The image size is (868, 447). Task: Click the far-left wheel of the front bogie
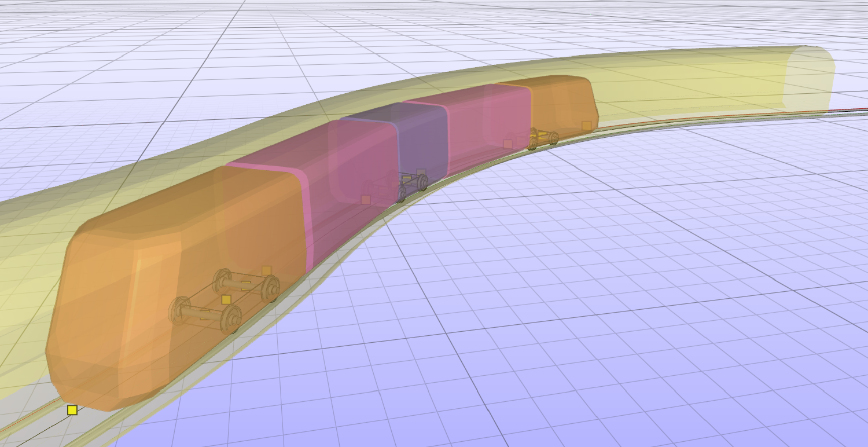pos(223,280)
